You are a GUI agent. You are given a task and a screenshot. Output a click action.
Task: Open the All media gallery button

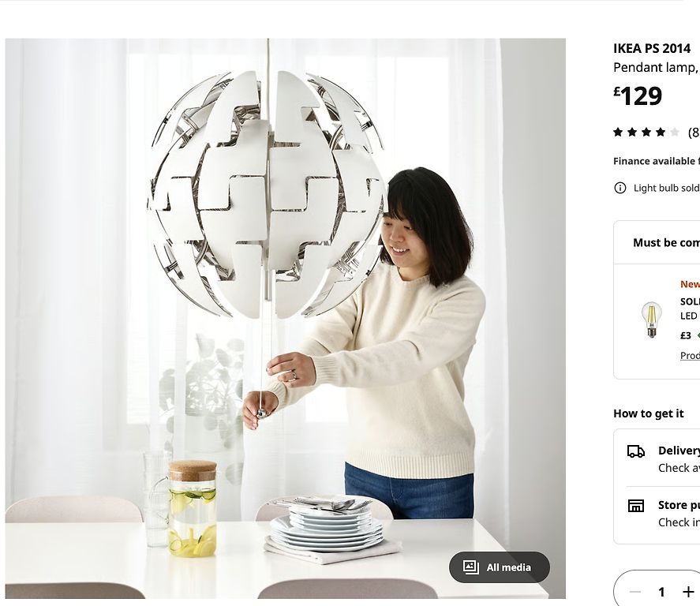(x=499, y=567)
